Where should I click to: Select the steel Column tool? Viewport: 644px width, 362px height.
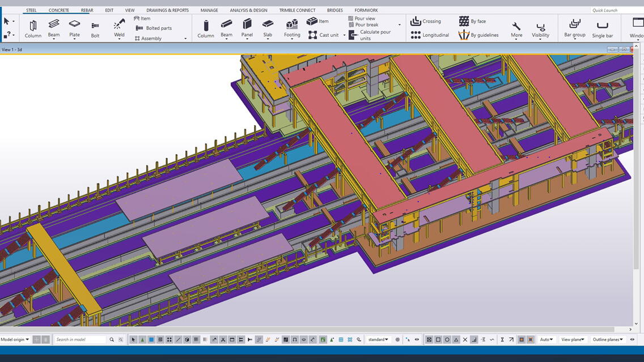(33, 27)
